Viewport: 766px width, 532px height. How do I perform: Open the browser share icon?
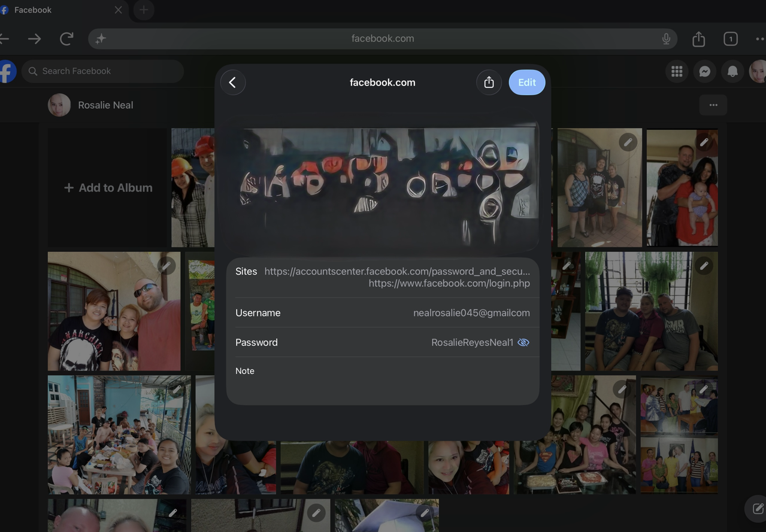698,39
